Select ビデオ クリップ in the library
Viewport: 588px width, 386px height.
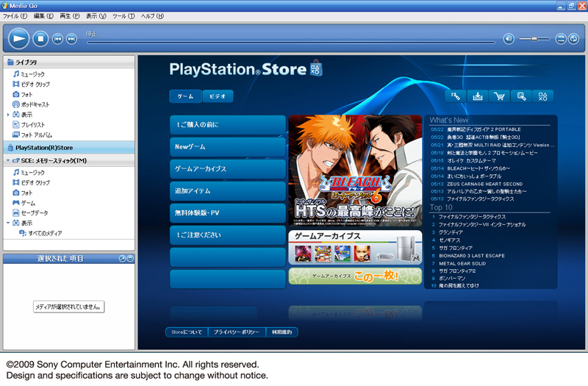click(x=31, y=84)
